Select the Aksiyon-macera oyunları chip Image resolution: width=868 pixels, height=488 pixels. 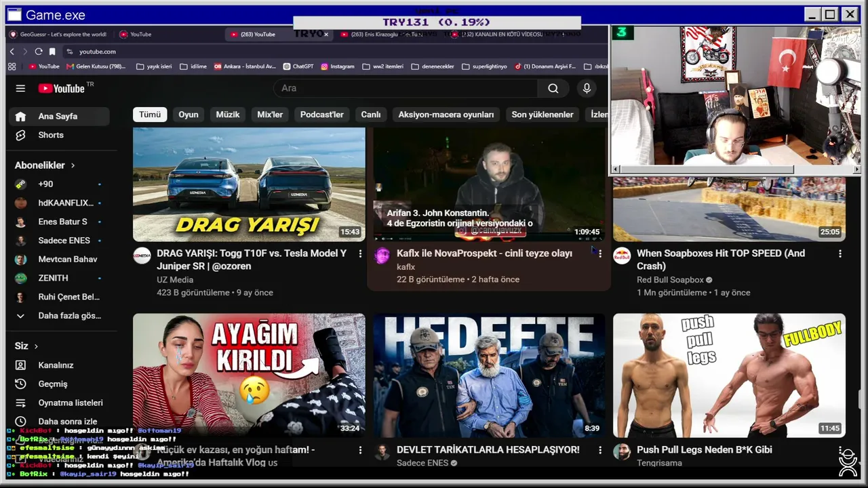tap(446, 115)
